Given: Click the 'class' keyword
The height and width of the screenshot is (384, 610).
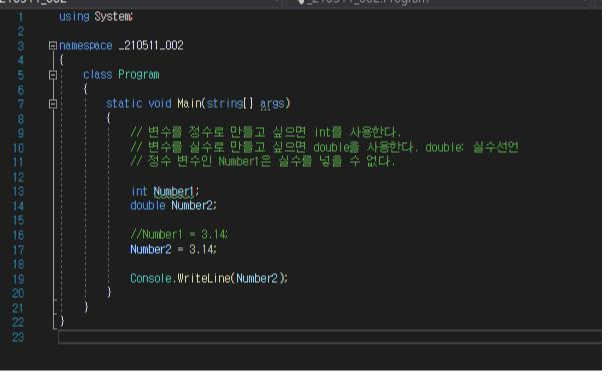Looking at the screenshot, I should (x=97, y=75).
